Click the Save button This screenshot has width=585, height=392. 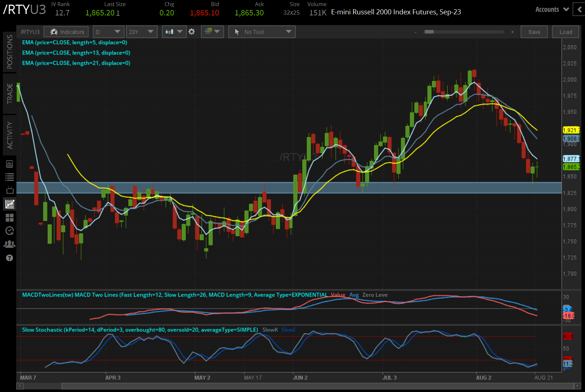[534, 32]
